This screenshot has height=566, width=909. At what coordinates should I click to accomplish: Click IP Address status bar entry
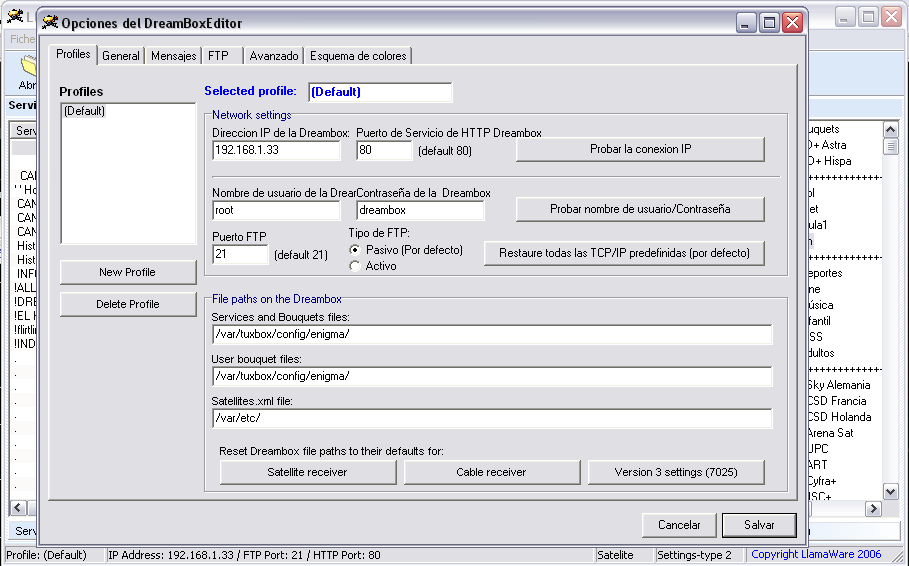244,555
